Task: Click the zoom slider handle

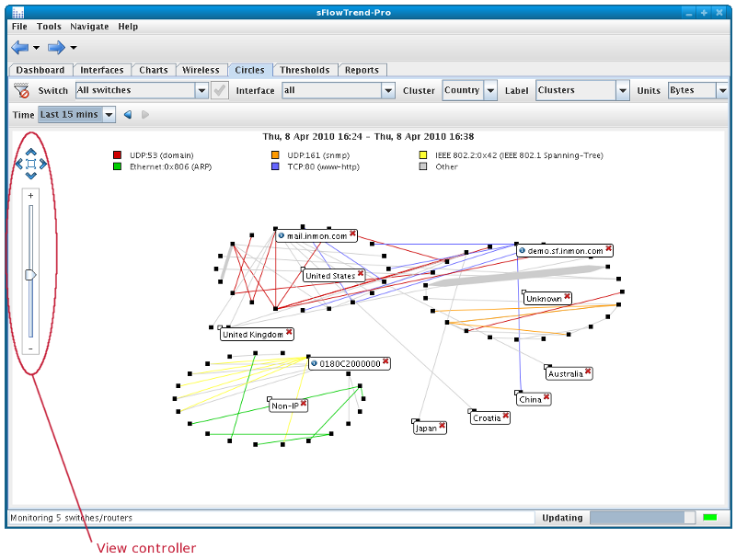Action: point(30,274)
